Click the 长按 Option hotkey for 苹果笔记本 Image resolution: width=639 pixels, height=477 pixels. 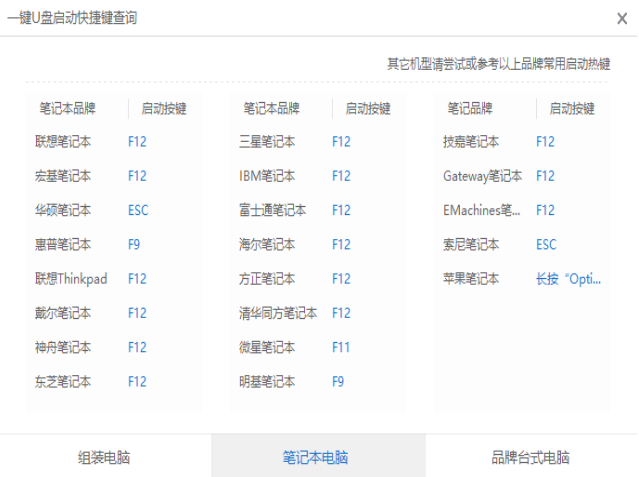pos(569,279)
